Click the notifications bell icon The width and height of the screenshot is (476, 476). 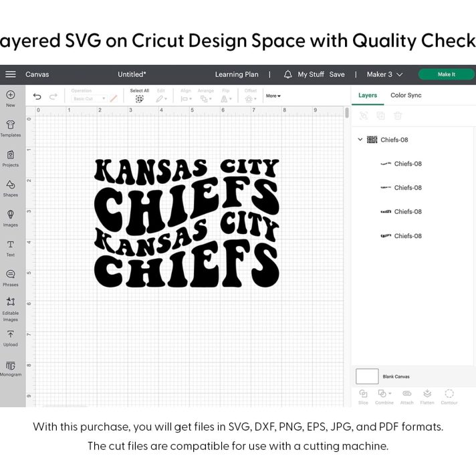[287, 74]
